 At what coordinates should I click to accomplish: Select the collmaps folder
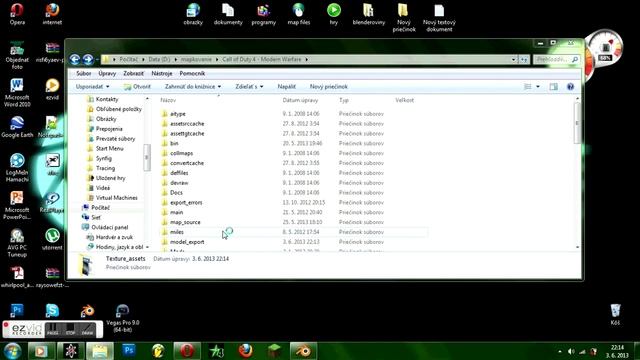point(182,153)
